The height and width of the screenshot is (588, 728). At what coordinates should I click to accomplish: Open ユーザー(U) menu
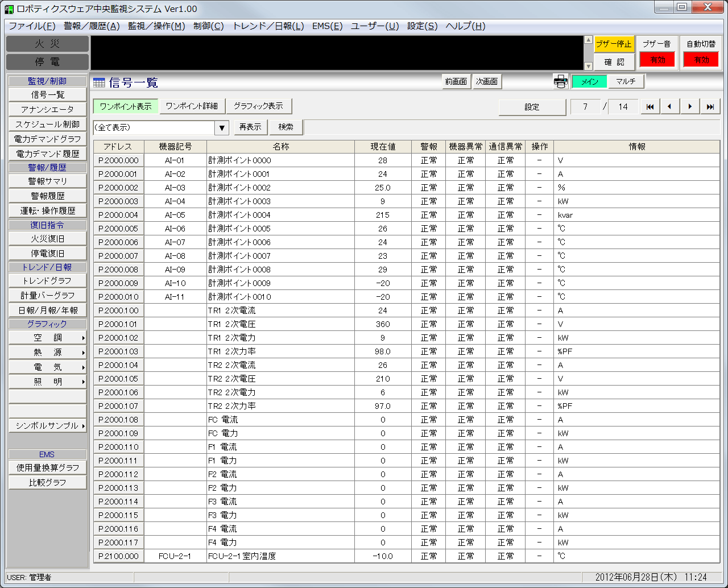(x=375, y=26)
